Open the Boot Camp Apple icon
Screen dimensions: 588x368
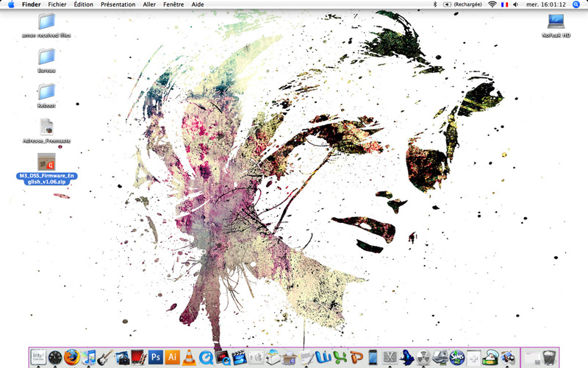257,357
